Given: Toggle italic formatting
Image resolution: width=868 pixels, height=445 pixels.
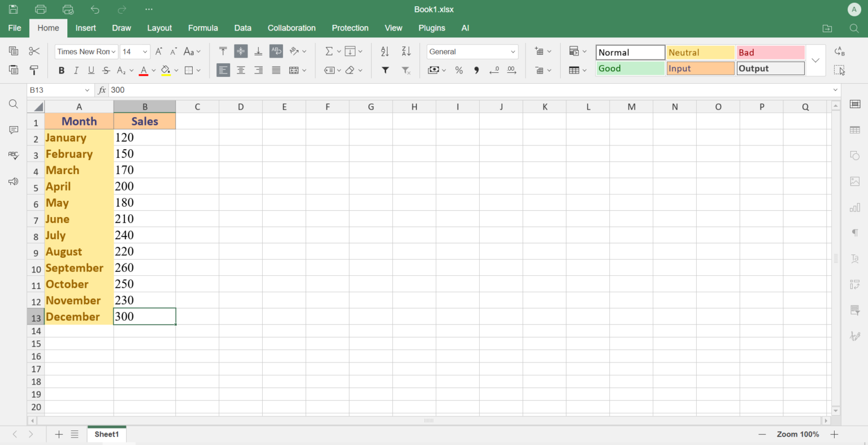Looking at the screenshot, I should tap(76, 70).
